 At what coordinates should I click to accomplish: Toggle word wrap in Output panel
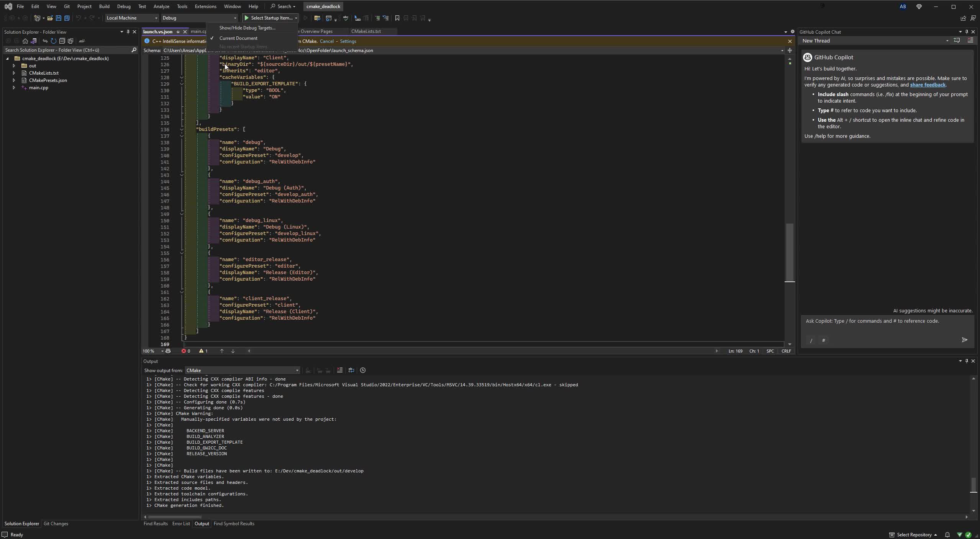click(x=351, y=370)
